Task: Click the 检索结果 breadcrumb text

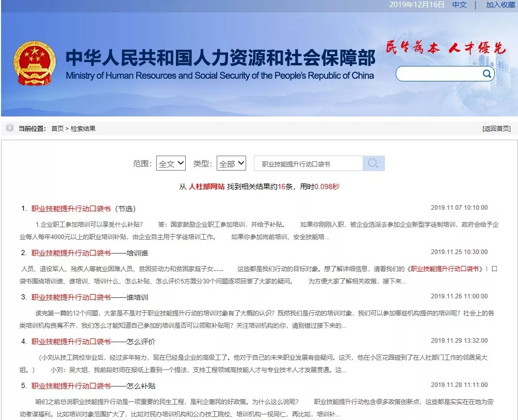Action: coord(83,128)
